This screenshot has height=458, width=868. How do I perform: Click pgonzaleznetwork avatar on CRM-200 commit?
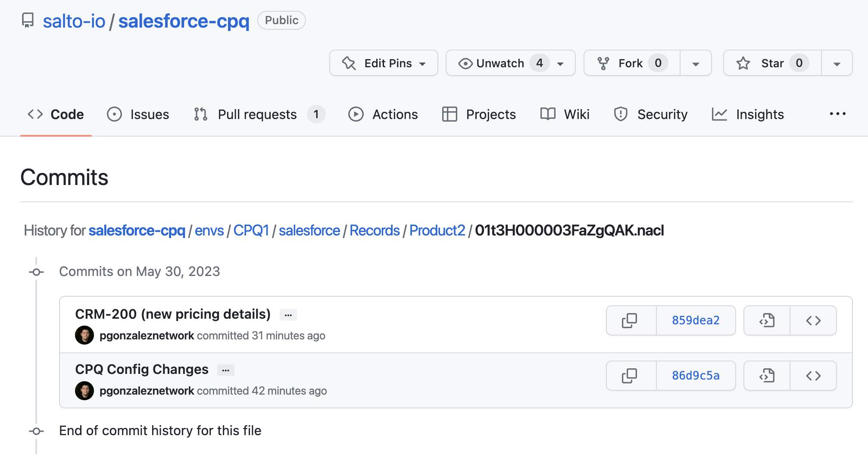[84, 335]
